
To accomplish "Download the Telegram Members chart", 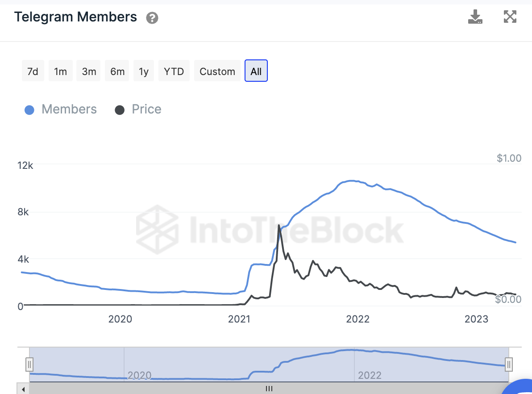I will (475, 17).
